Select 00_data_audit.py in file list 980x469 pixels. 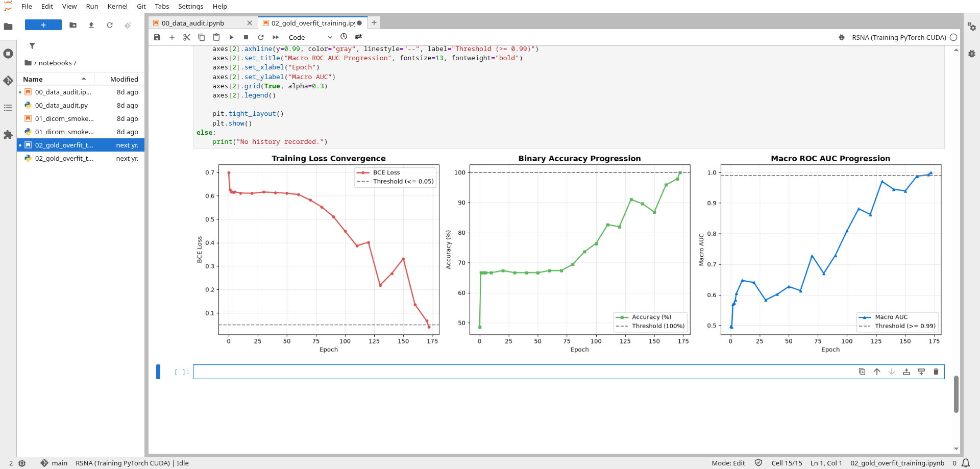(x=81, y=105)
